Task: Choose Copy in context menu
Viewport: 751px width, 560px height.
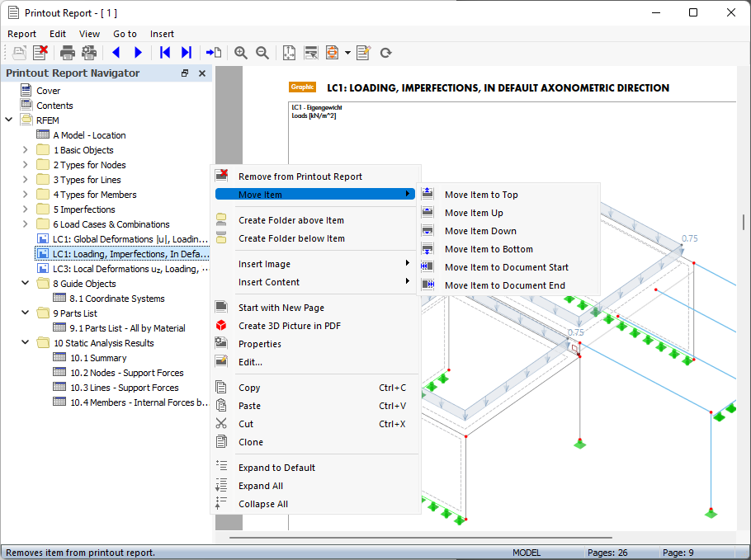Action: (314, 388)
